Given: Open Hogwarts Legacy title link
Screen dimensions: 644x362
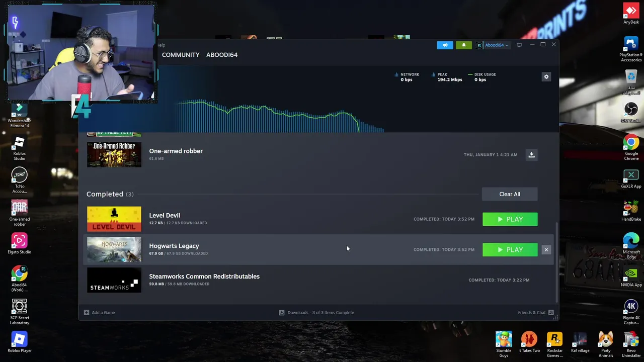Looking at the screenshot, I should pos(174,246).
